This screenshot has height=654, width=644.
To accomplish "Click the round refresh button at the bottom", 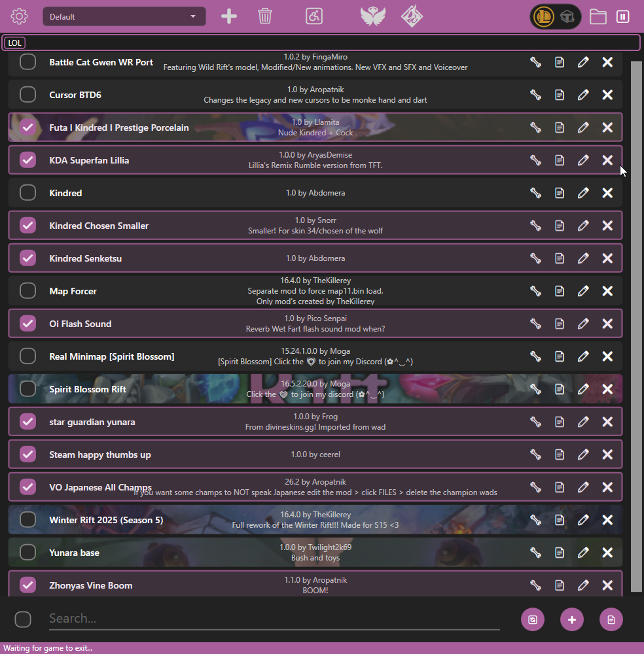I will pos(533,620).
